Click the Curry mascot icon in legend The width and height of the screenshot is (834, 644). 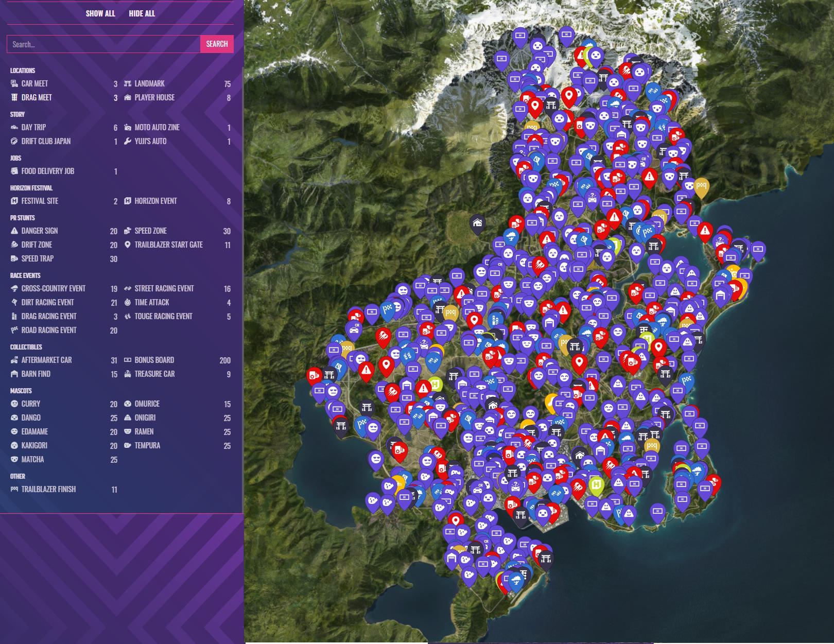[14, 404]
